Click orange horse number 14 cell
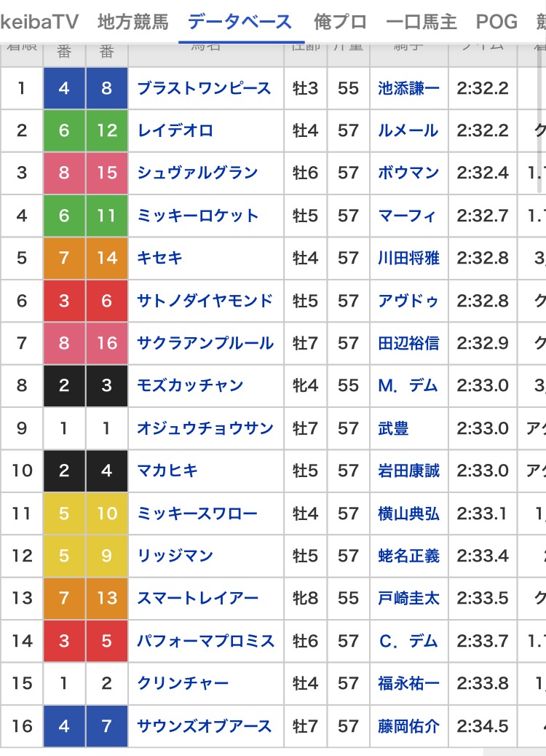 click(x=107, y=258)
